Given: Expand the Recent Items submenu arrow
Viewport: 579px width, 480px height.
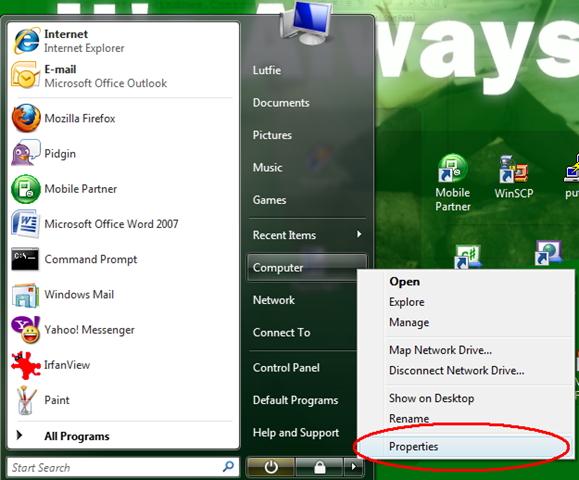Looking at the screenshot, I should [359, 234].
